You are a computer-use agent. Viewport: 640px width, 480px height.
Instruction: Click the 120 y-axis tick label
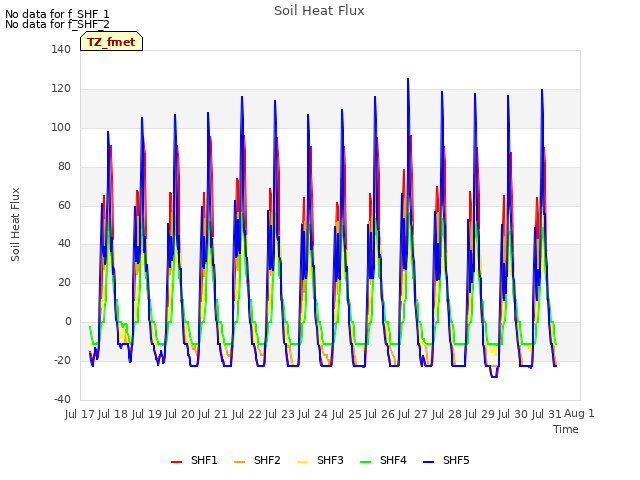[x=61, y=89]
